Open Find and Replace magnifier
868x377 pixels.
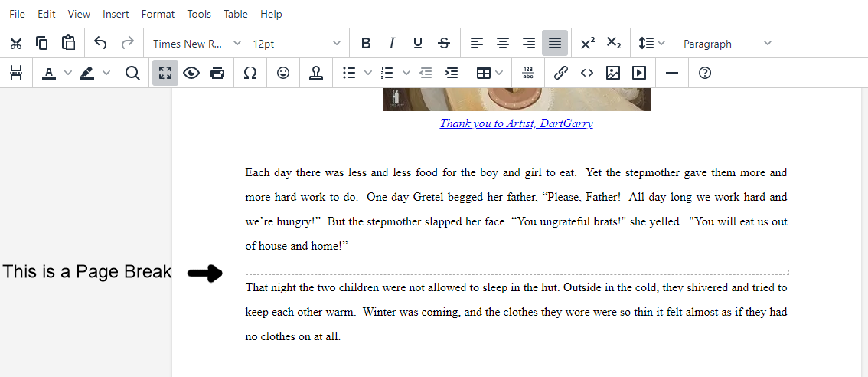click(132, 73)
